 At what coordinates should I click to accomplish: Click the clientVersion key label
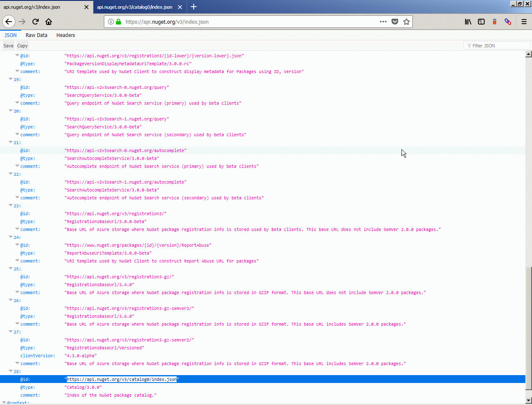(x=38, y=356)
